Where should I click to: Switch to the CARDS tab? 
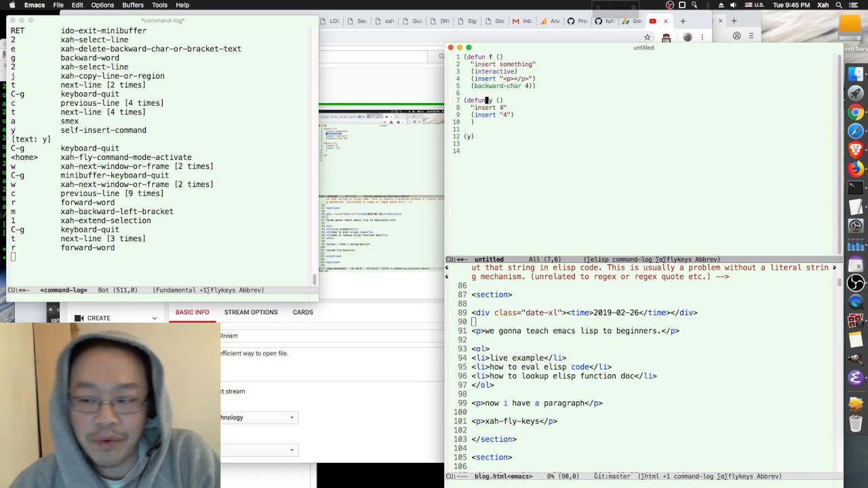pos(302,312)
